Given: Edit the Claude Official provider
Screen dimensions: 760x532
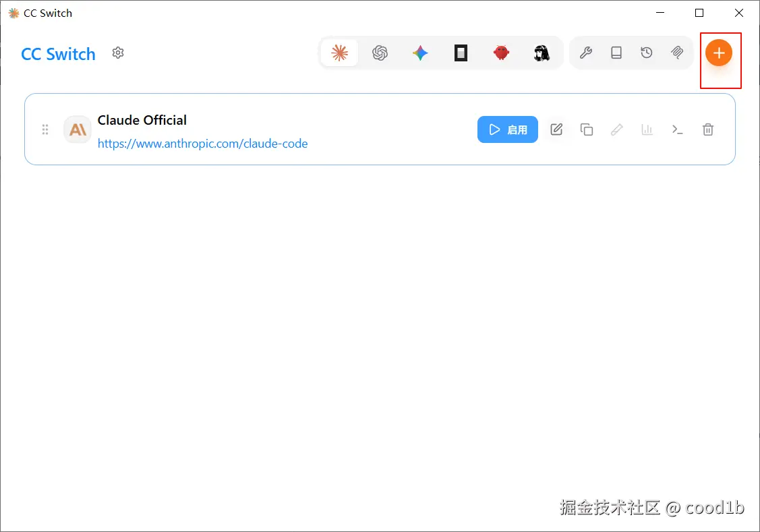Looking at the screenshot, I should (556, 129).
